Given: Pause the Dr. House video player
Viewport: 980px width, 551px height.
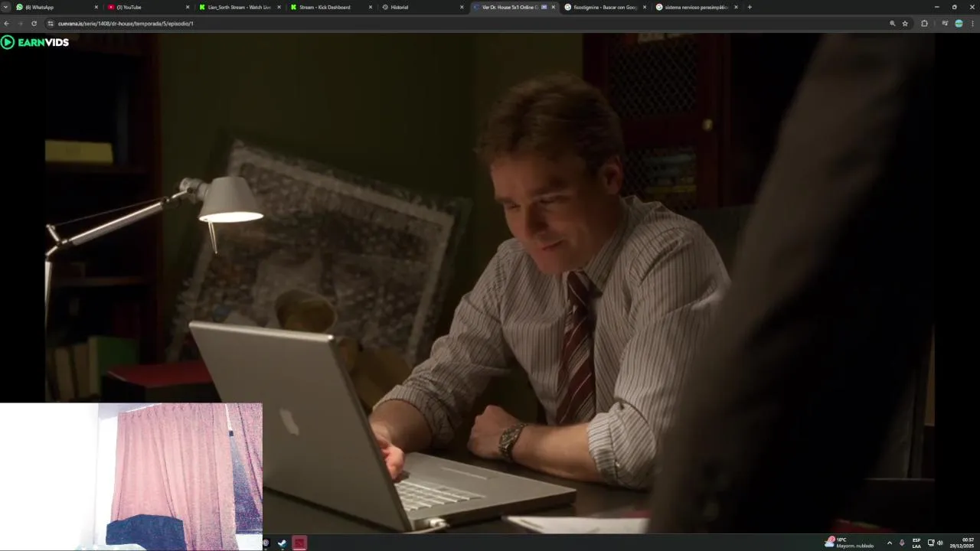Looking at the screenshot, I should [490, 283].
